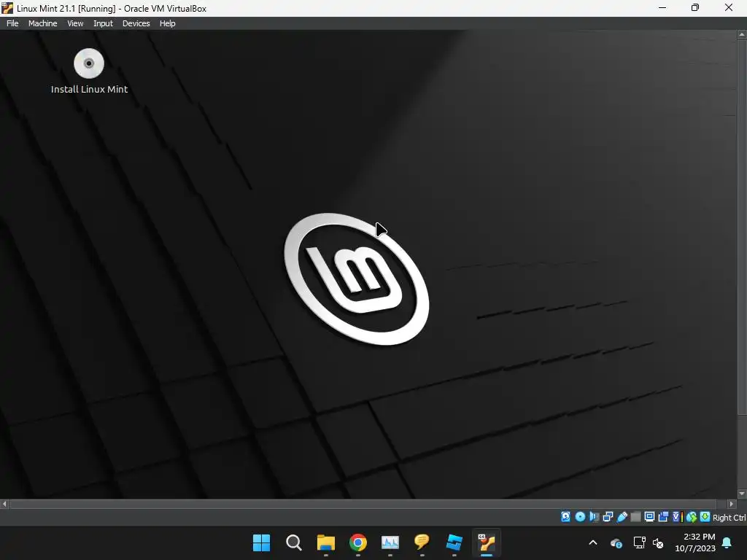Open the yellow chat bubble taskbar app
The image size is (747, 560).
pyautogui.click(x=422, y=542)
